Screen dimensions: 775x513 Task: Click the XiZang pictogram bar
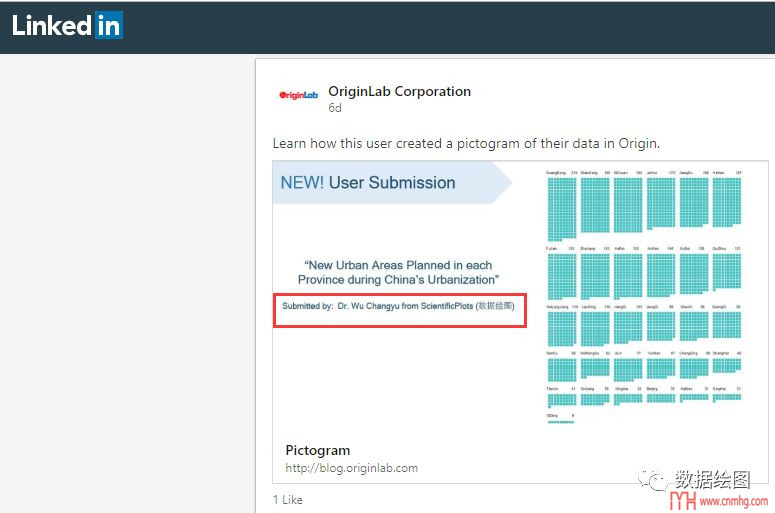coord(560,421)
